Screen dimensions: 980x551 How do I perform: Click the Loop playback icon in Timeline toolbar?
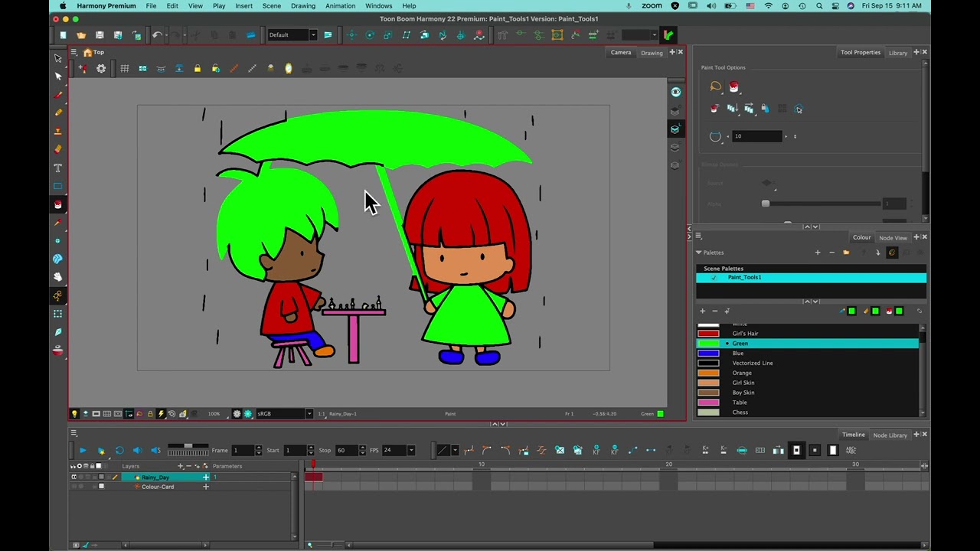[x=119, y=450]
